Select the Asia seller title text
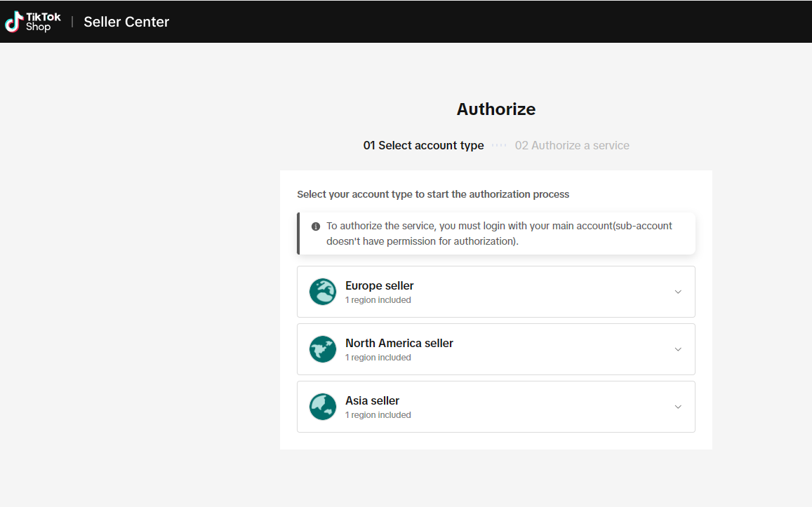This screenshot has height=507, width=812. pos(372,400)
